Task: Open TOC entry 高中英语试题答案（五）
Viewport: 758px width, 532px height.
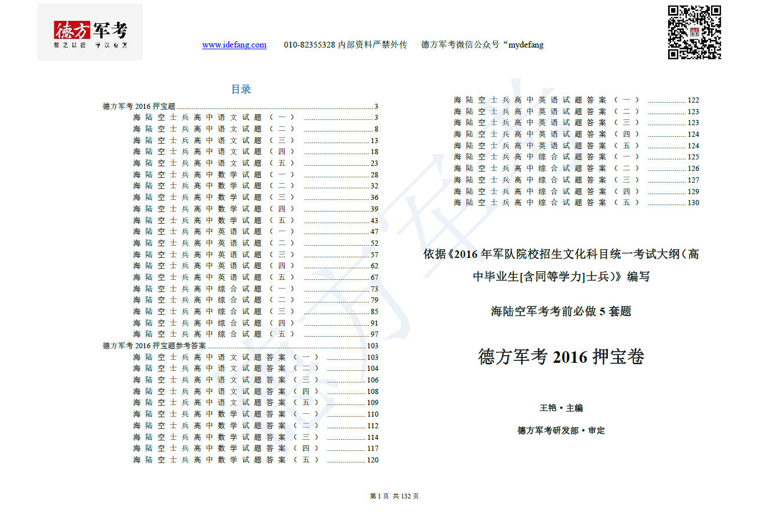Action: (576, 145)
